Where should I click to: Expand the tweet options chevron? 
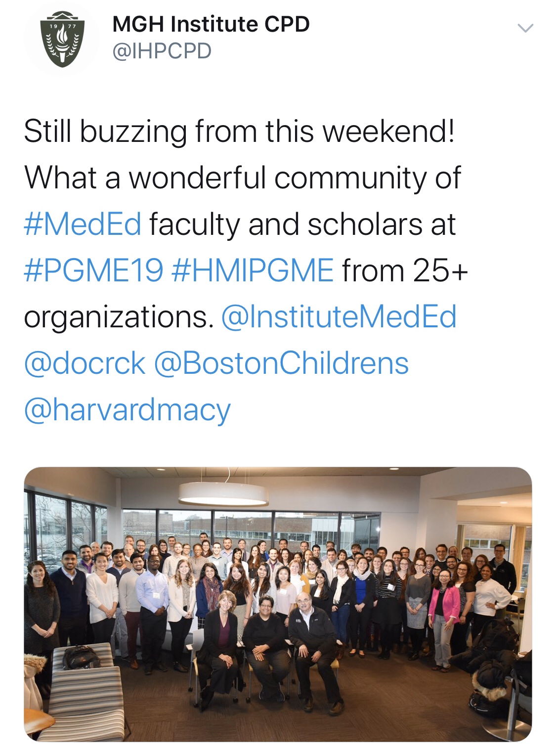click(x=525, y=28)
